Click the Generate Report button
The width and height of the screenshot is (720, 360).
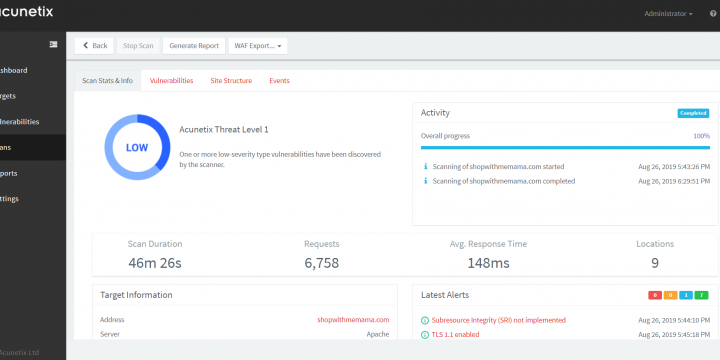click(194, 46)
